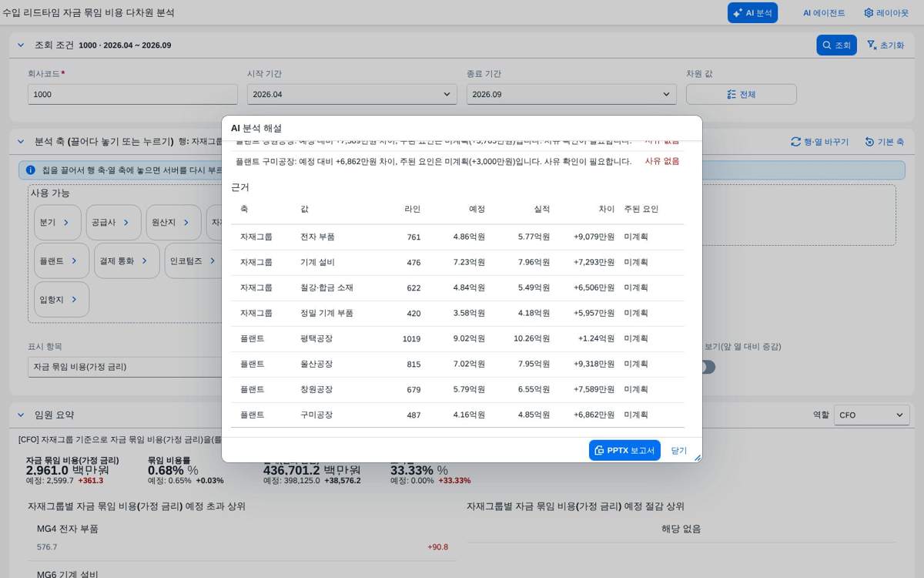Select the 플랜트 chip
Viewport: 924px width, 578px height.
point(62,260)
